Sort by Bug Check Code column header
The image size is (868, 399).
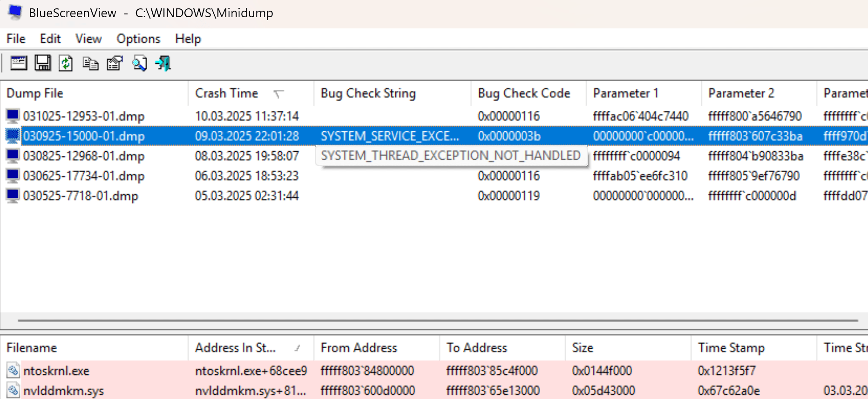[529, 93]
